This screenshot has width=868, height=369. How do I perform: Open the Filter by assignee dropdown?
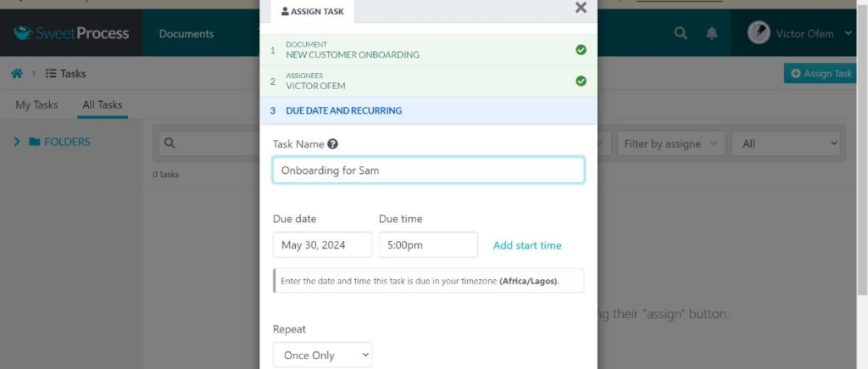(671, 143)
